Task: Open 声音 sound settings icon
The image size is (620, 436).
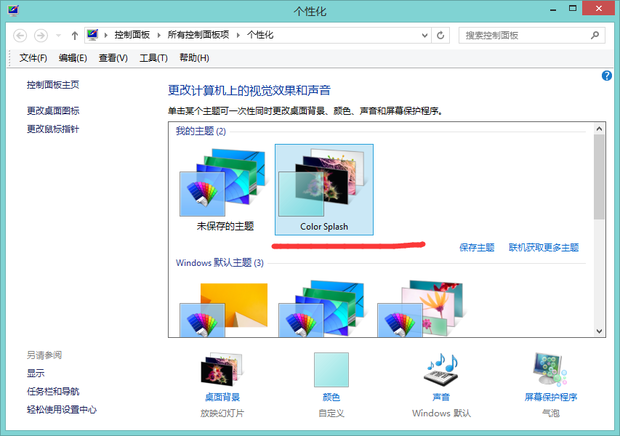Action: [441, 369]
